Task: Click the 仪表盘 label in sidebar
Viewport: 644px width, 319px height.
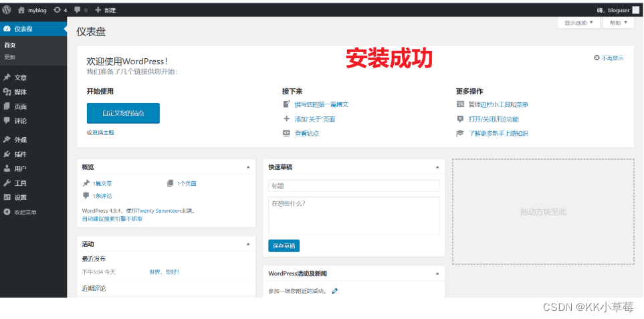Action: tap(23, 29)
